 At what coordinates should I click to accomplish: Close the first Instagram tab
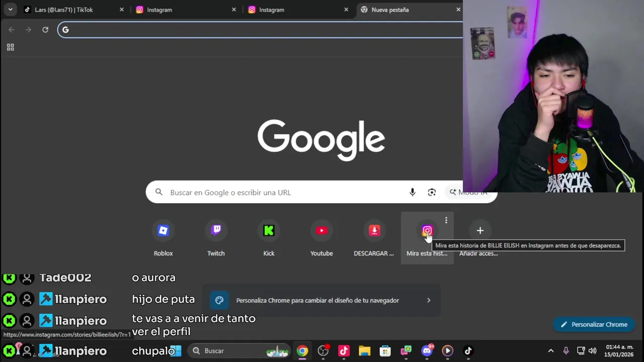click(233, 10)
